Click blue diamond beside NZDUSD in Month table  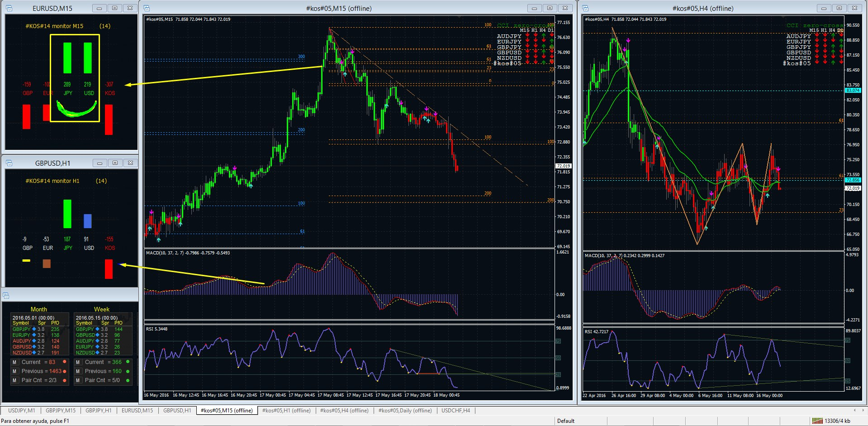34,353
